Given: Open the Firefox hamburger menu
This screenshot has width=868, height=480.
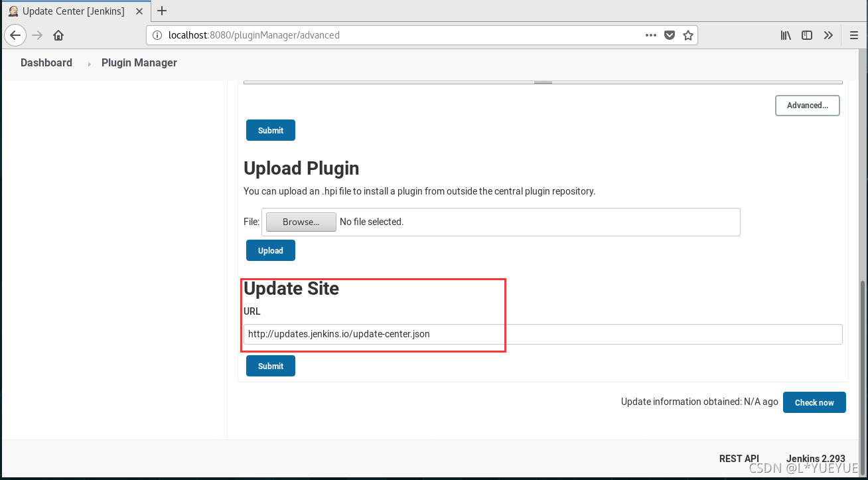Looking at the screenshot, I should (x=854, y=35).
